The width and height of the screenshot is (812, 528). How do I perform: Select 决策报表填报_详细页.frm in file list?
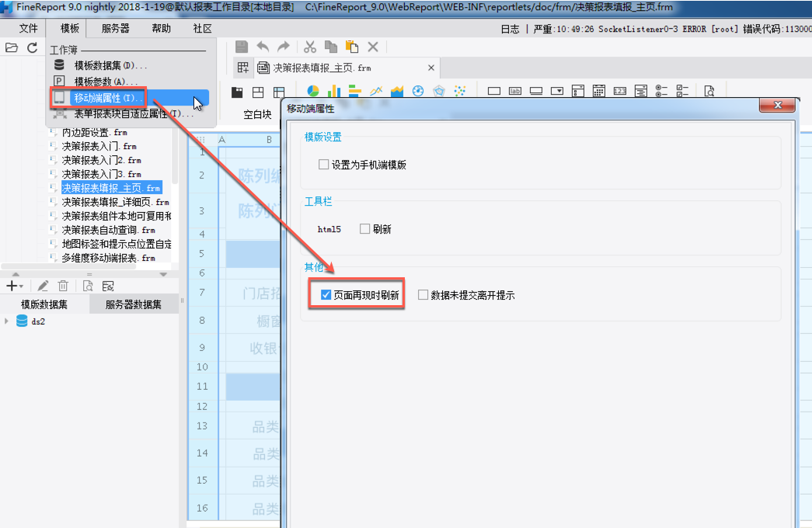pyautogui.click(x=116, y=203)
